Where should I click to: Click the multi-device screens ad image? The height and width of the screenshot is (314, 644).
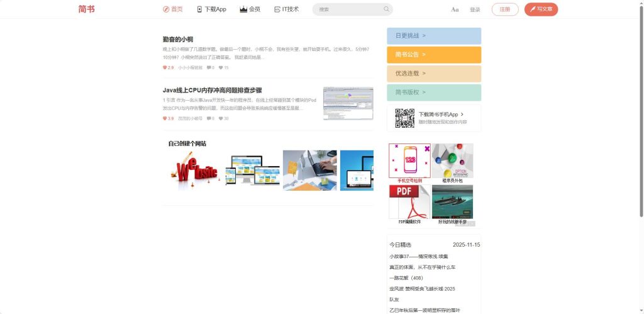[x=253, y=170]
